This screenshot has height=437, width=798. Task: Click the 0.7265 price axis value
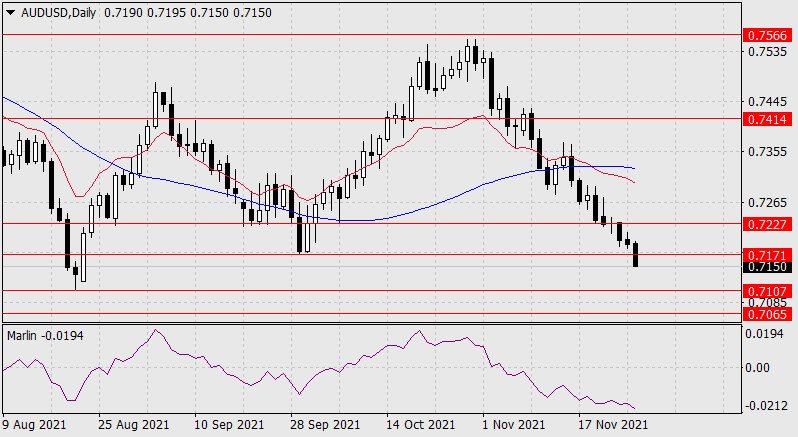pos(767,202)
